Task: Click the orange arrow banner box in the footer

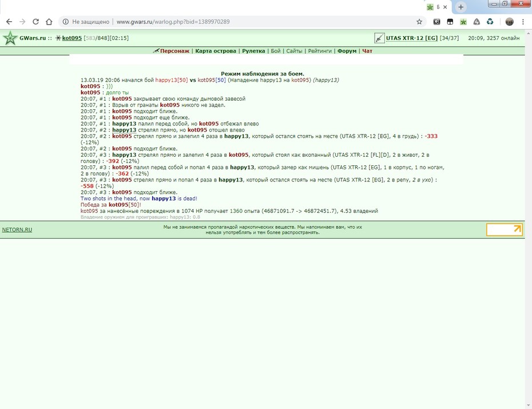Action: [x=504, y=229]
